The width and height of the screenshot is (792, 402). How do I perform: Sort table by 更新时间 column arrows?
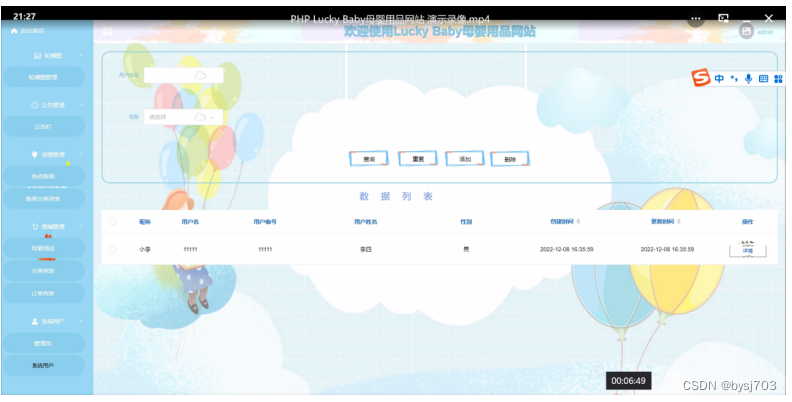[679, 222]
